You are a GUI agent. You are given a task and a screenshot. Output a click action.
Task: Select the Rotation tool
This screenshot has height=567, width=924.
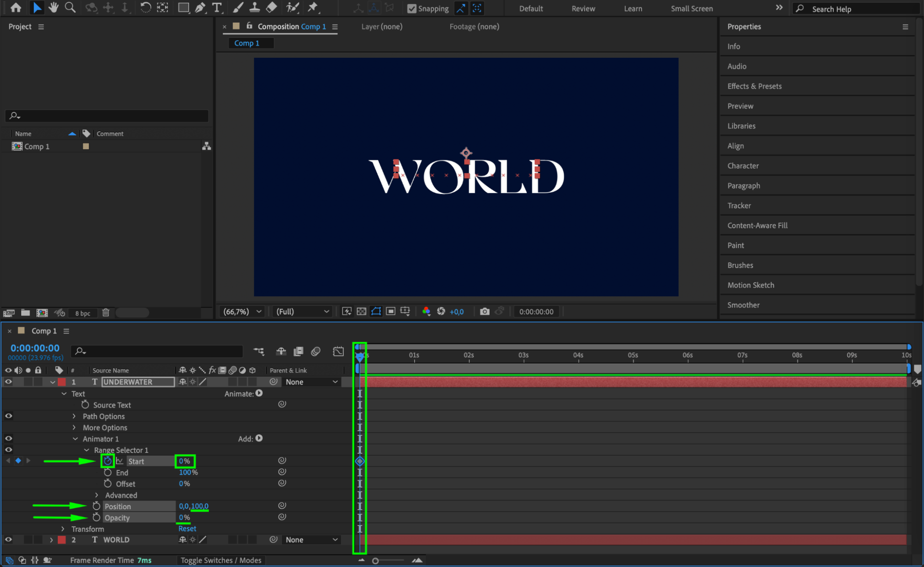[x=145, y=7]
